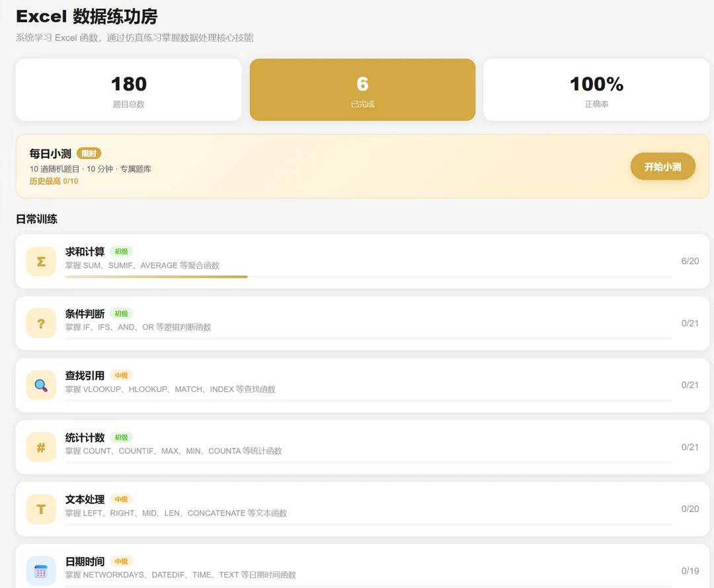Click 0/21 count on 条件判断 row

(690, 323)
